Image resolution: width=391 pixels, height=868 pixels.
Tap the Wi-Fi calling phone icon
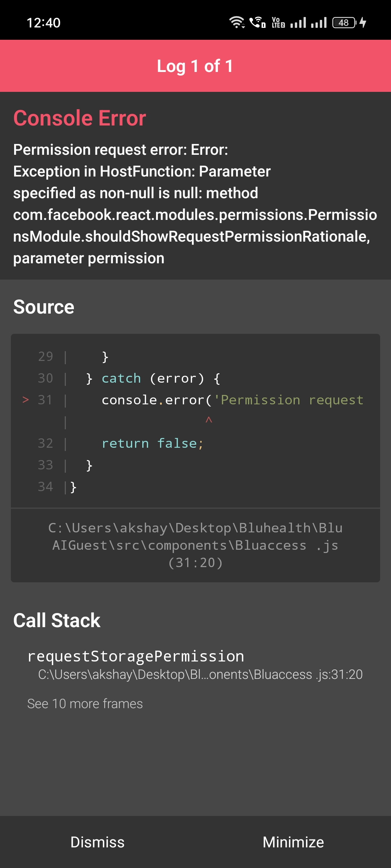coord(258,22)
